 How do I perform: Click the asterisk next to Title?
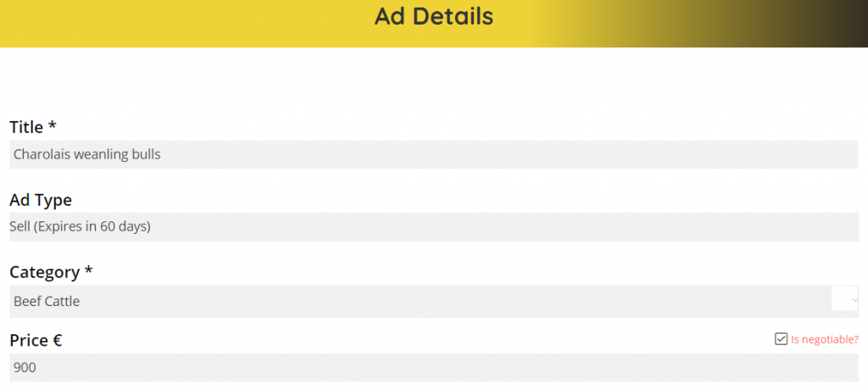click(53, 126)
